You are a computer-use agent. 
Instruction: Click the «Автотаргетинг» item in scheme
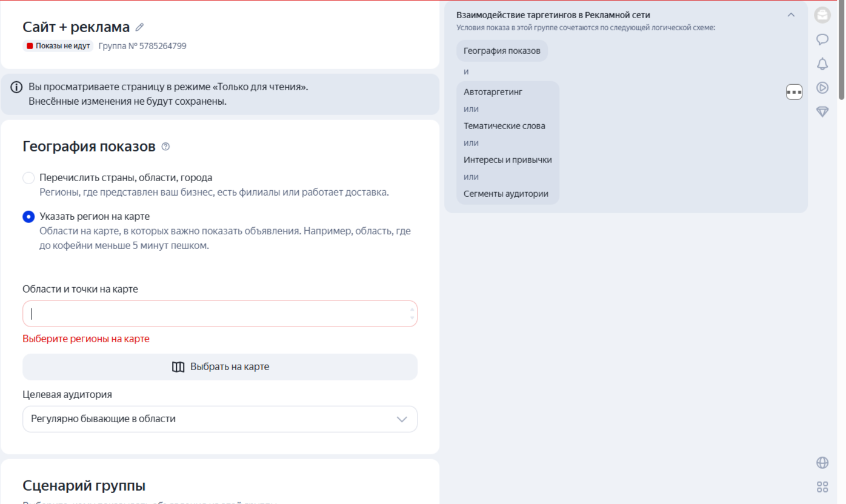pyautogui.click(x=493, y=92)
